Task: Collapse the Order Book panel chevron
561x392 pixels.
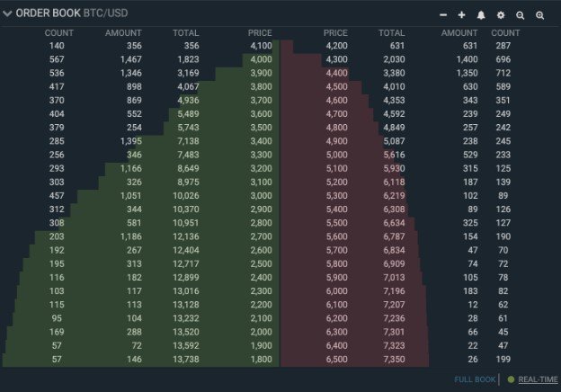Action: 7,14
